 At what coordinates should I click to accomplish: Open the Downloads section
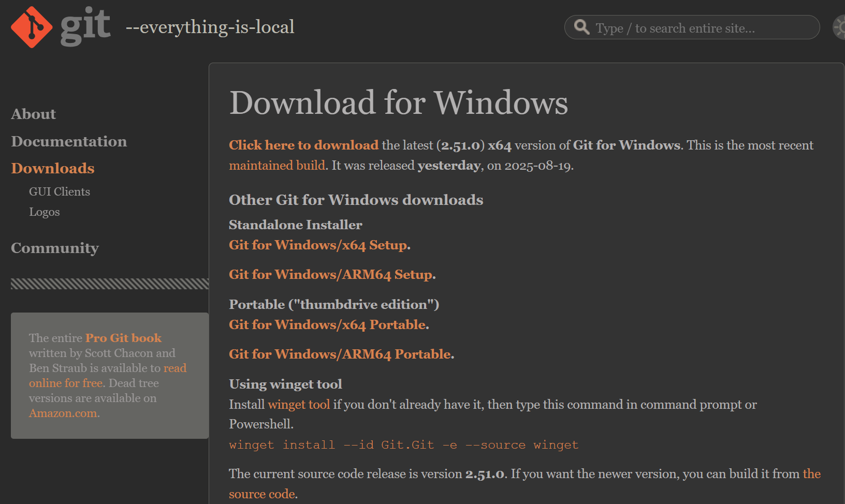(53, 168)
